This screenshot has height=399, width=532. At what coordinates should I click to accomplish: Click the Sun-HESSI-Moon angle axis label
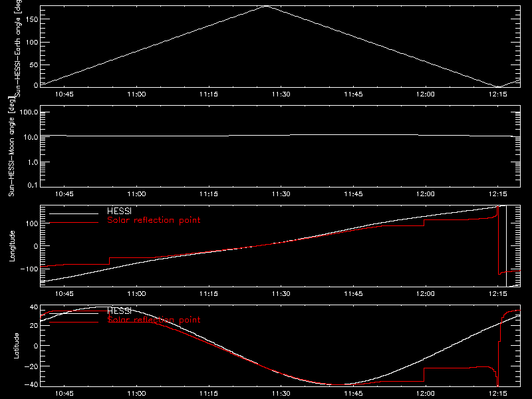11,146
